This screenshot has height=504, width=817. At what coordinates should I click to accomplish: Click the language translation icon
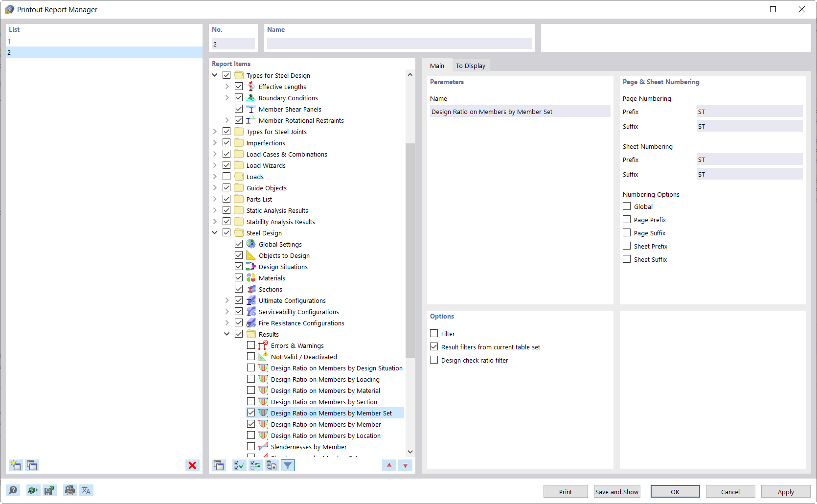point(87,490)
